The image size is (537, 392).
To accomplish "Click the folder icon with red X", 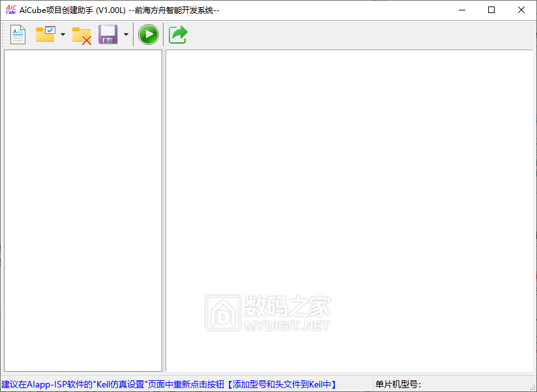I will (x=81, y=35).
